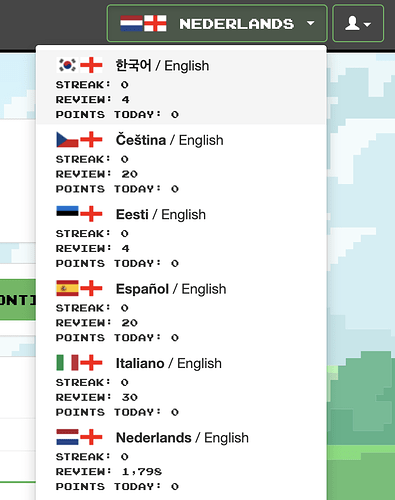Click the South Korean flag icon

67,65
